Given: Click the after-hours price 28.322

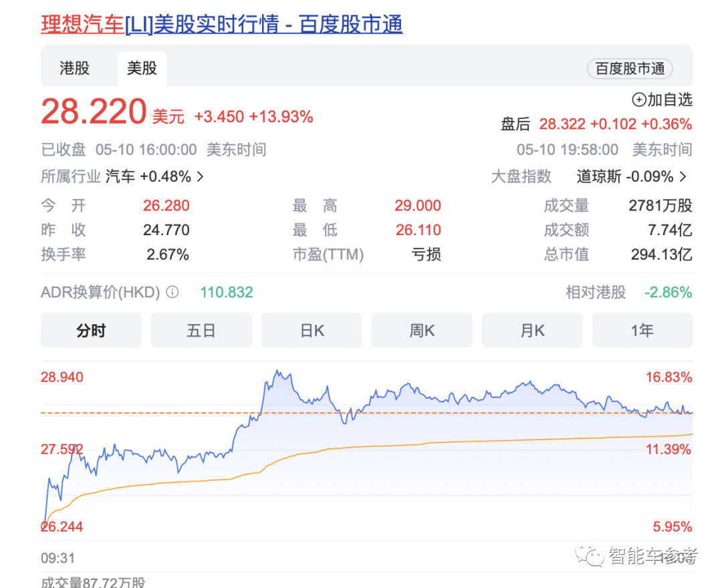Looking at the screenshot, I should click(562, 124).
